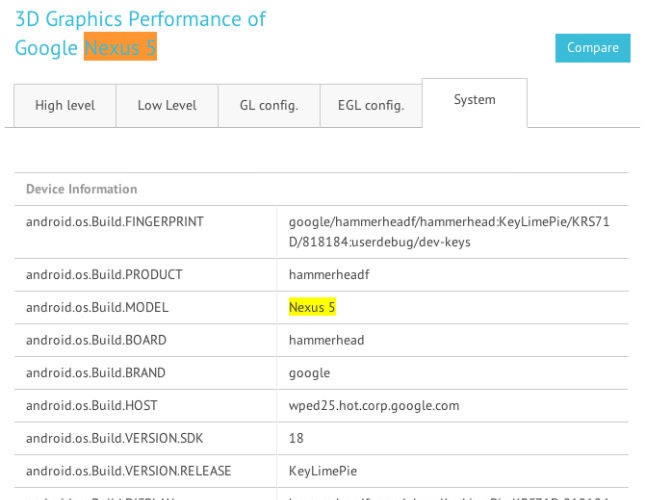Screen dimensions: 645x500
Task: Select the android.os.Build.BOARD row label
Action: [96, 340]
